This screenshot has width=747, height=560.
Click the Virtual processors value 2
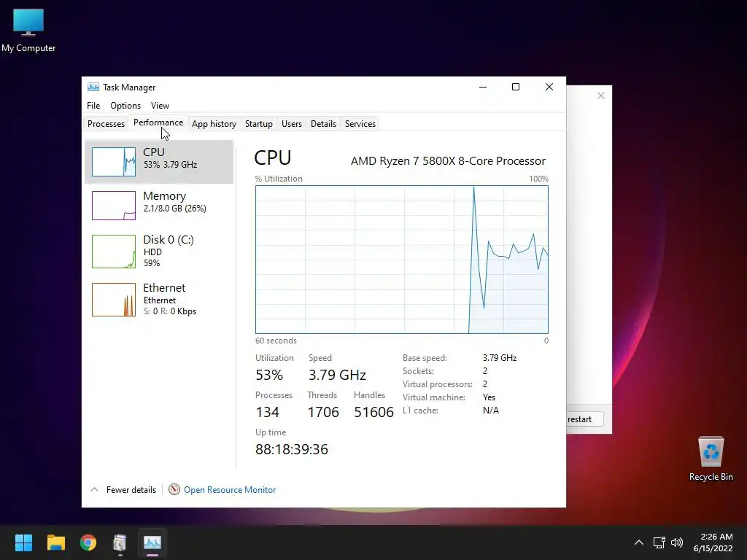tap(485, 384)
